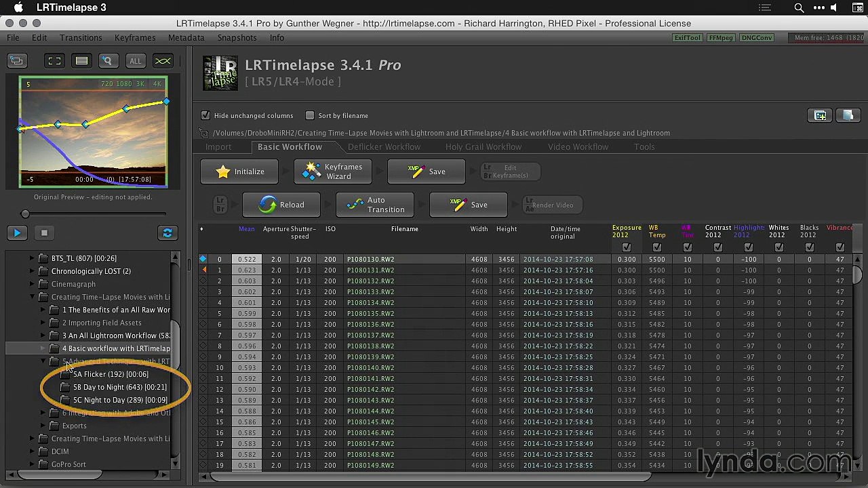Open the Keyframes Wizard
The image size is (868, 488).
click(333, 171)
